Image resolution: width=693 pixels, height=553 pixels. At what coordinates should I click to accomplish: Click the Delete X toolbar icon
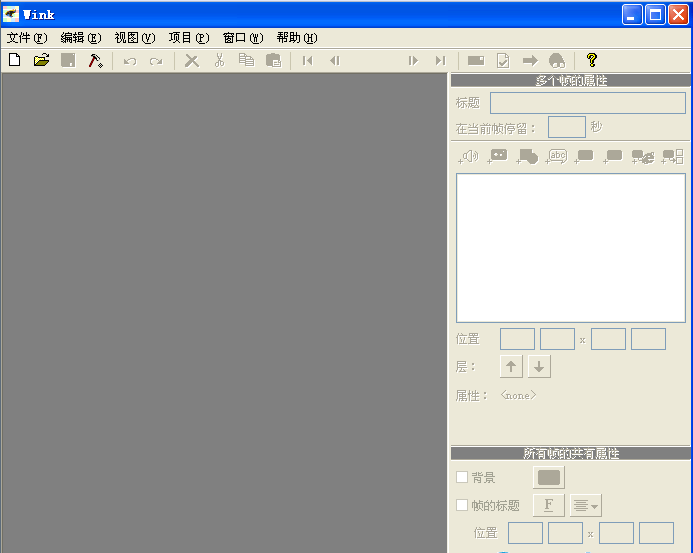coord(192,61)
